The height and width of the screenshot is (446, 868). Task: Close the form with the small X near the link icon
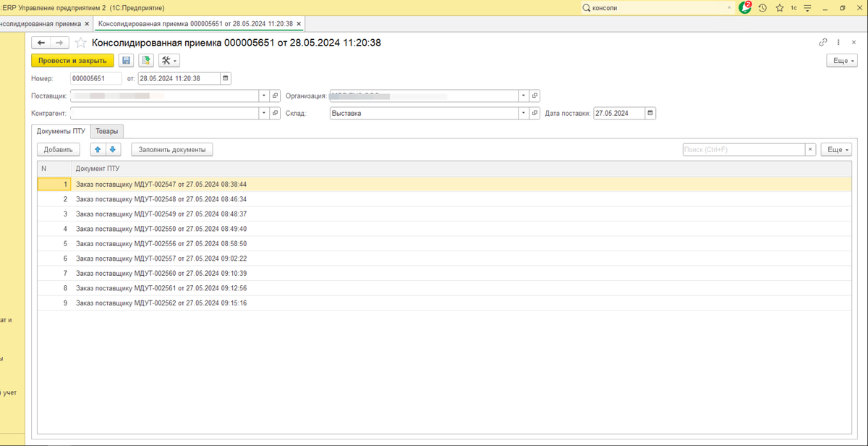coord(854,43)
